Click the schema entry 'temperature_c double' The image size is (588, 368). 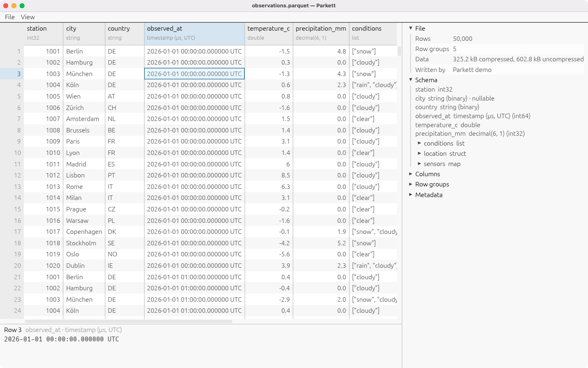point(448,125)
